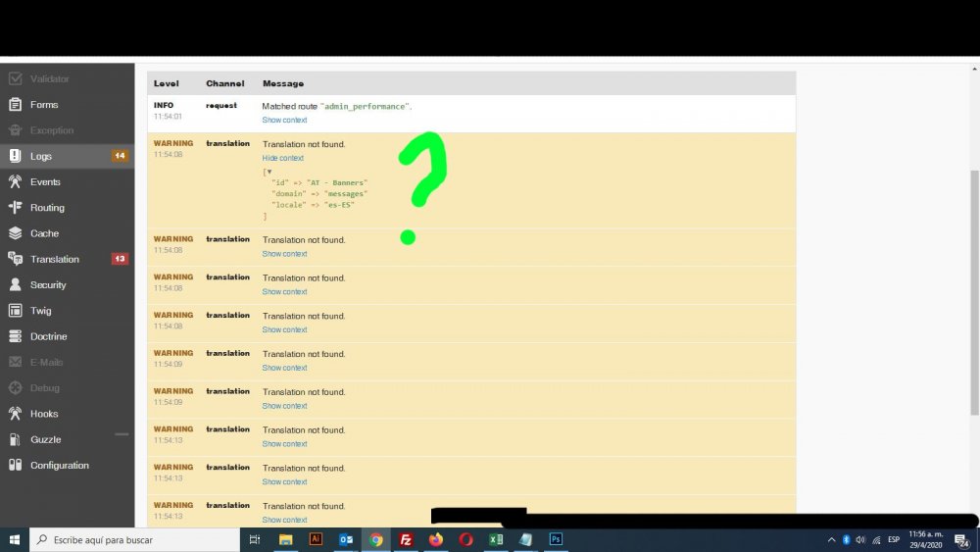Open Task View on taskbar
This screenshot has width=980, height=552.
coord(255,539)
